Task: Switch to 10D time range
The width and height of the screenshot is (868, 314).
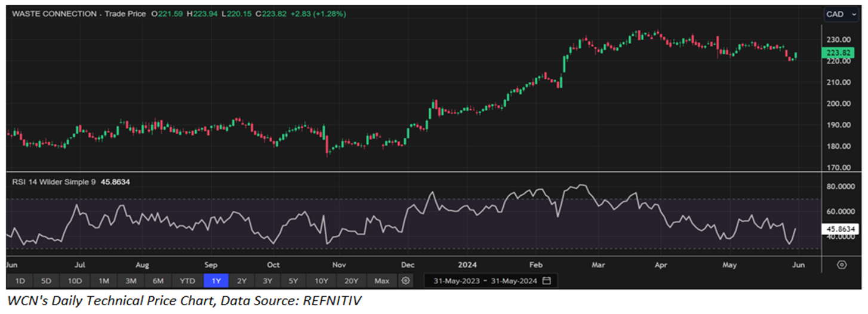Action: tap(75, 281)
